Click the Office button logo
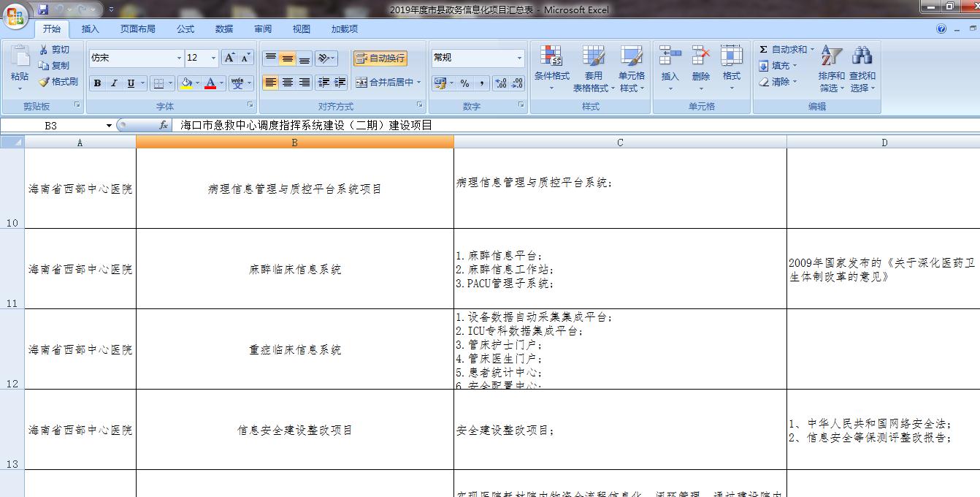The width and height of the screenshot is (980, 497). click(16, 15)
